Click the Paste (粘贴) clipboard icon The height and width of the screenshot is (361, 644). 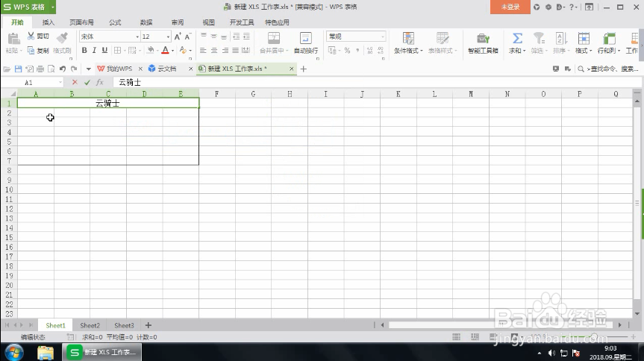pos(13,39)
